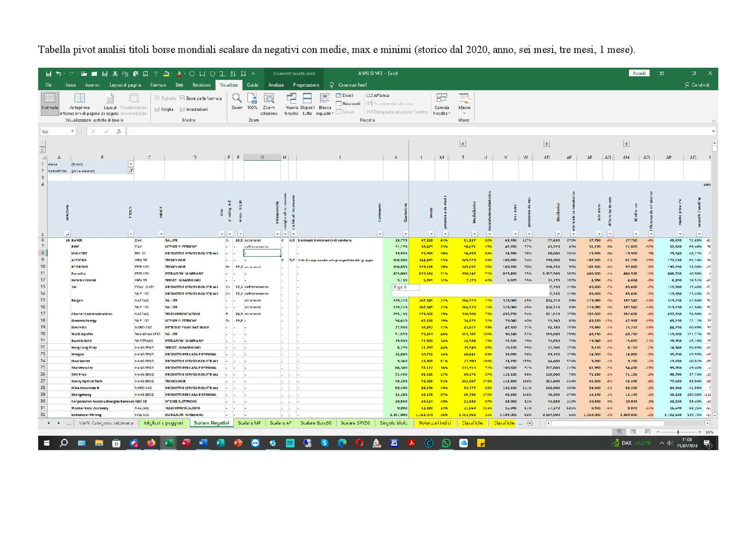Open Anteprima interruzioni di pagina view
This screenshot has width=756, height=534.
[80, 104]
